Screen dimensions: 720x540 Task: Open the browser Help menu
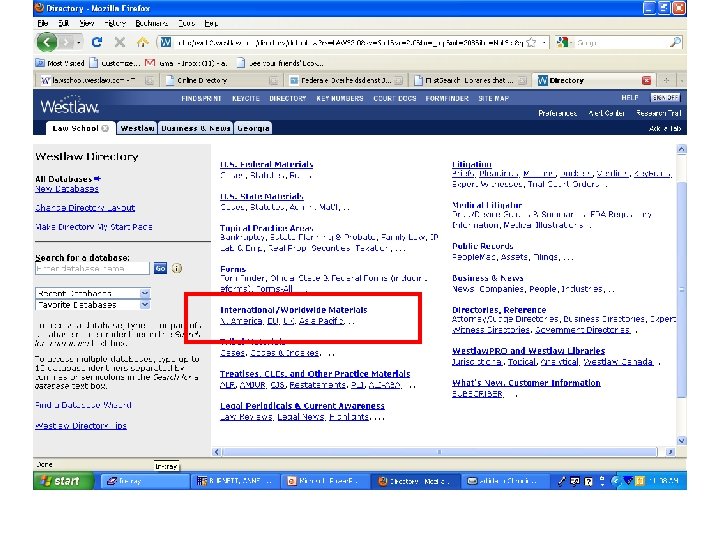coord(211,23)
